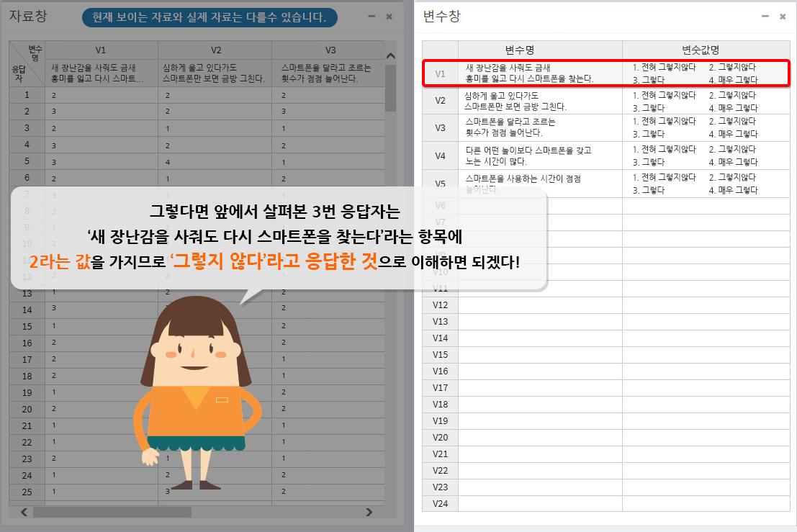The width and height of the screenshot is (797, 532).
Task: Select the empty V13 row in 변수창
Action: tap(606, 322)
